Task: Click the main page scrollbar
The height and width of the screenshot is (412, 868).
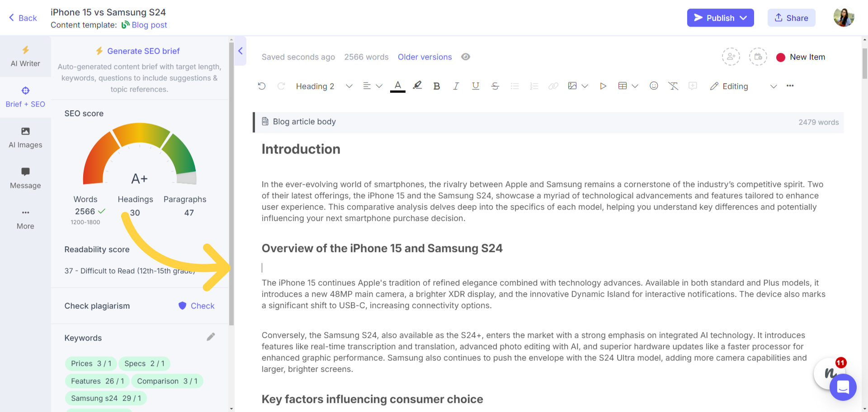Action: pyautogui.click(x=864, y=63)
